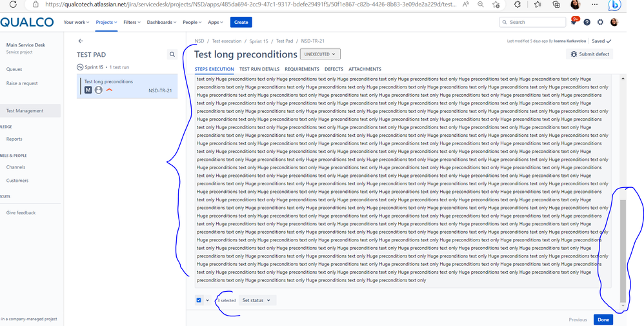Open the Test Pad breadcrumb link
The height and width of the screenshot is (326, 644).
pyautogui.click(x=285, y=41)
